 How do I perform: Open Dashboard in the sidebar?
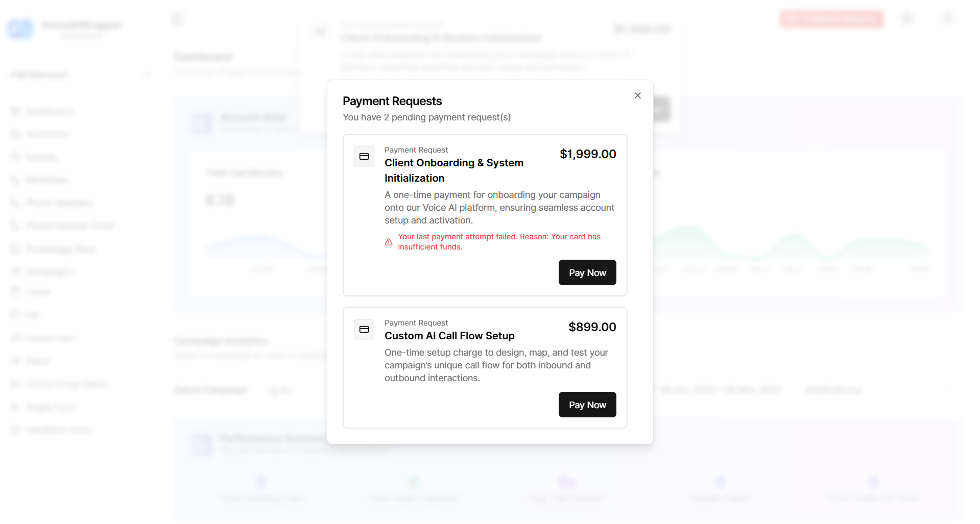click(x=49, y=111)
